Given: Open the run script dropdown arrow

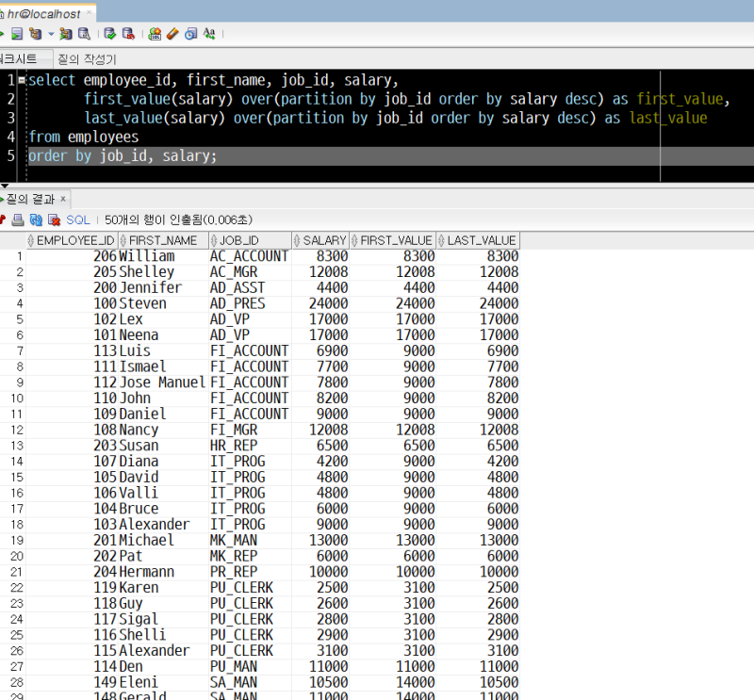Looking at the screenshot, I should 50,33.
